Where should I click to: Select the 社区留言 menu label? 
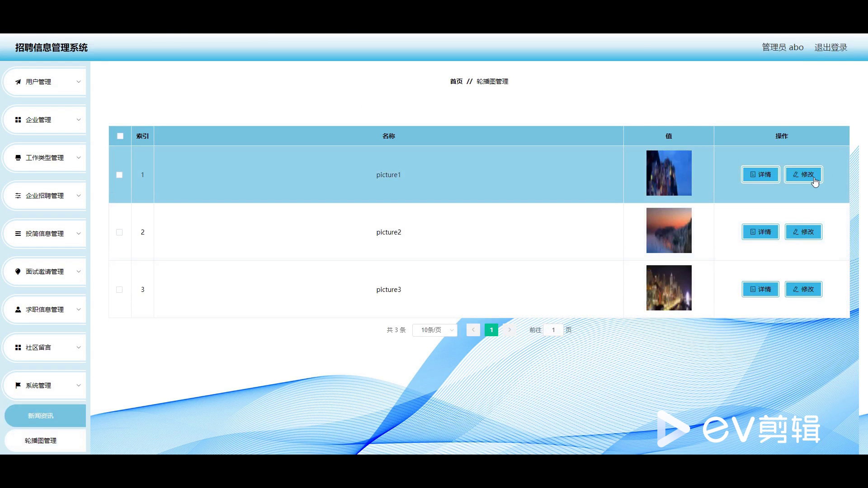pos(38,347)
